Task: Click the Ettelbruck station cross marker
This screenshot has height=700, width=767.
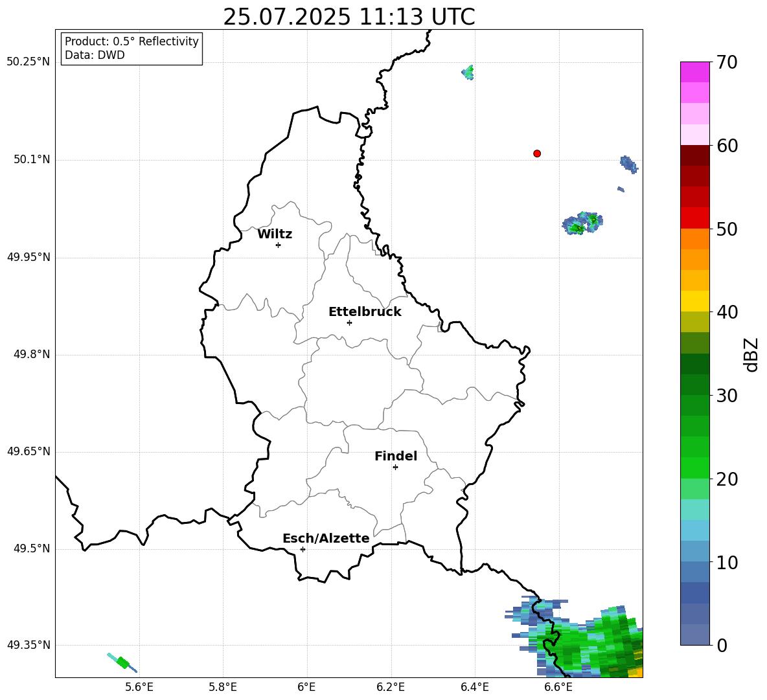Action: click(349, 322)
